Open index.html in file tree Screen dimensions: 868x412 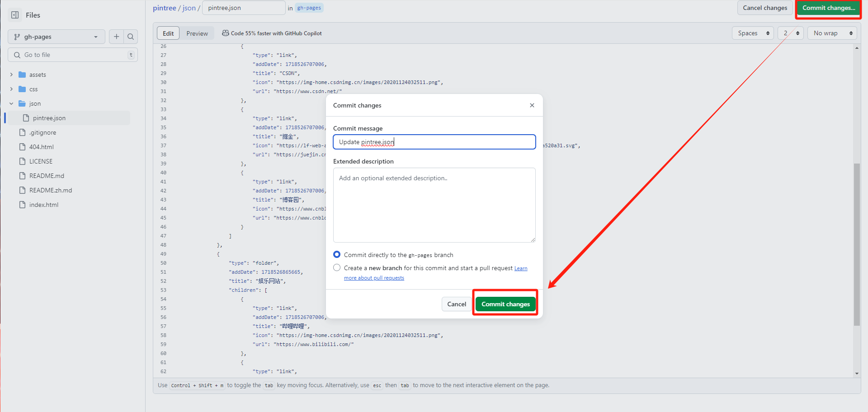tap(44, 205)
